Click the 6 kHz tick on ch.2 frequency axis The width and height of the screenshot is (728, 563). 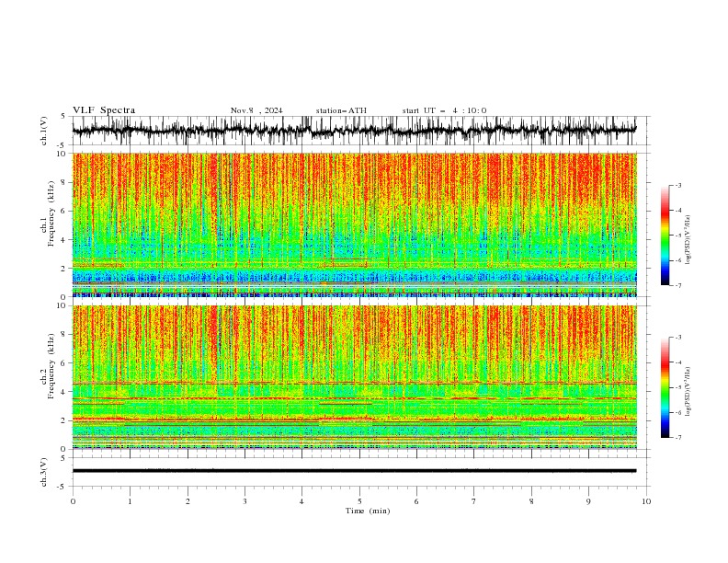click(x=65, y=362)
